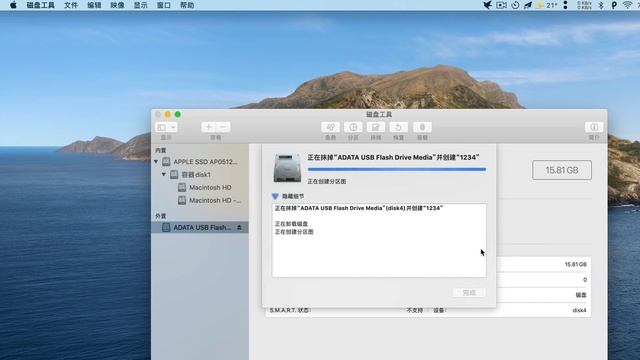Click the yellow minimize button of 磁盘工具 window
Image resolution: width=640 pixels, height=360 pixels.
coord(168,114)
